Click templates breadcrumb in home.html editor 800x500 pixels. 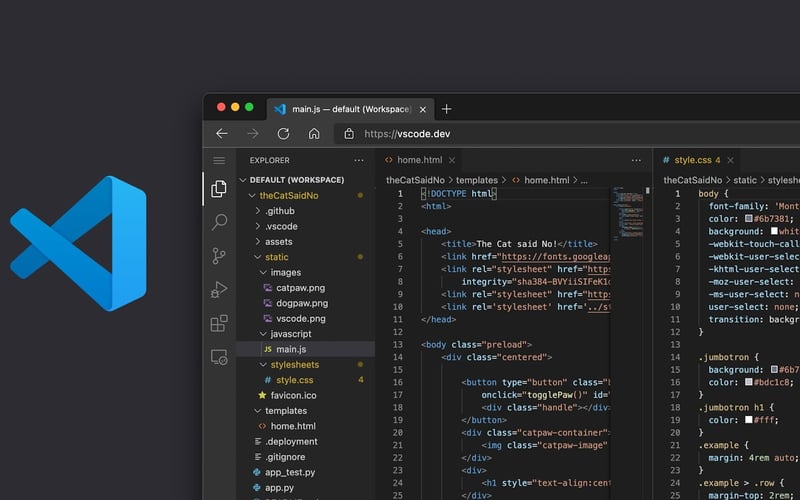pos(477,180)
